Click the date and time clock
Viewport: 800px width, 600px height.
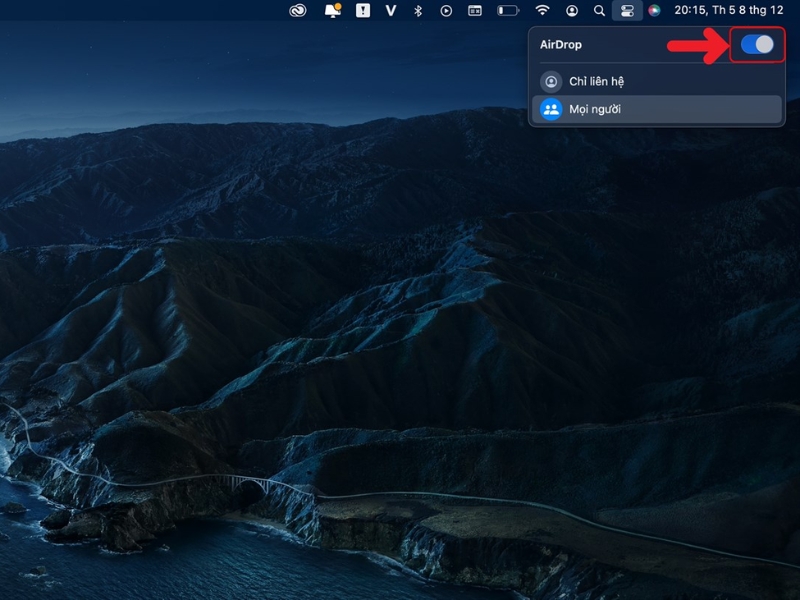tap(729, 10)
